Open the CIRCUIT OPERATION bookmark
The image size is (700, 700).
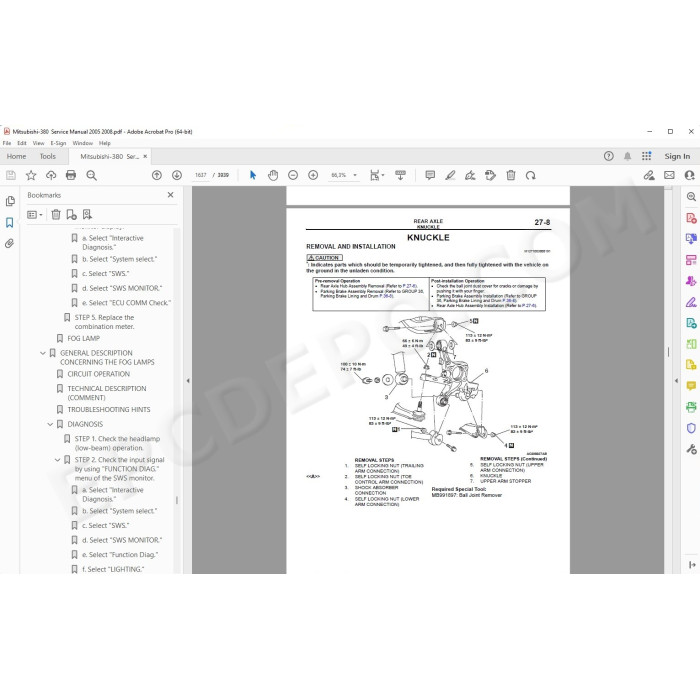point(99,374)
